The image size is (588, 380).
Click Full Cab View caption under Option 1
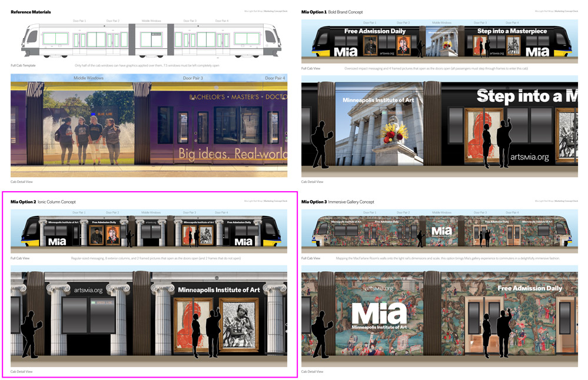311,69
